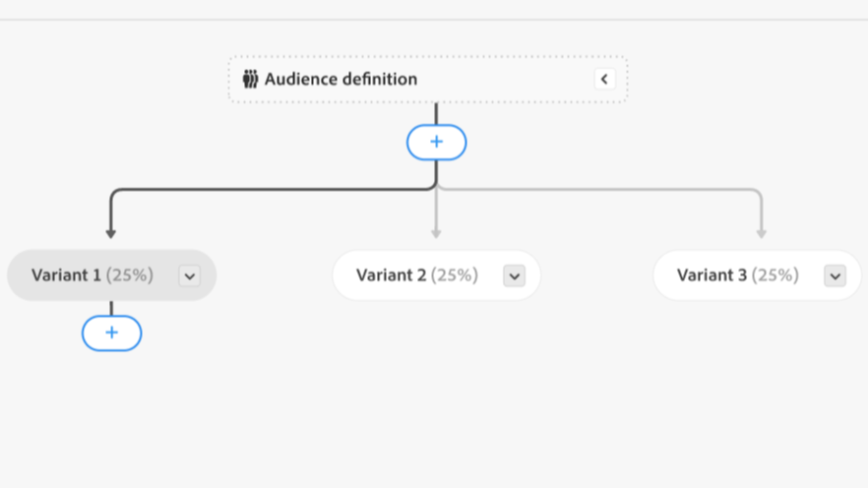Click the connector line above Variant 1's plus button

[111, 309]
